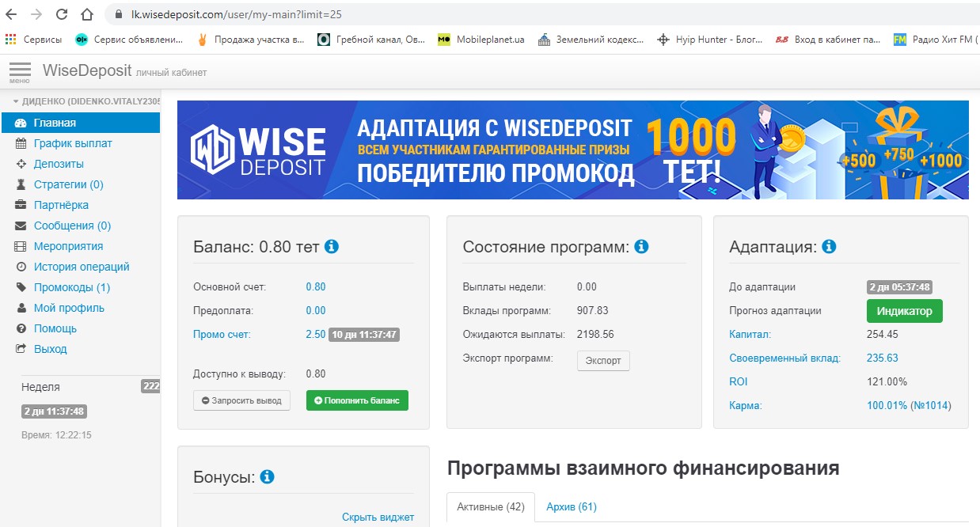Select the Активные (42) tab

(491, 507)
